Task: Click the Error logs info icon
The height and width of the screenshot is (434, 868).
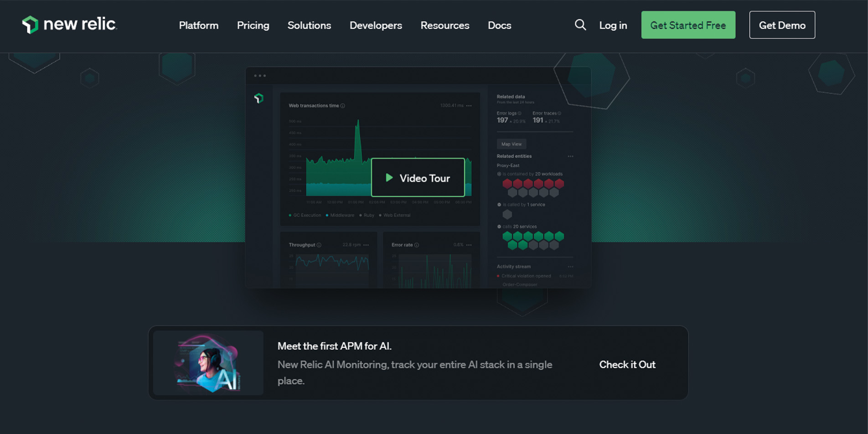Action: [520, 114]
